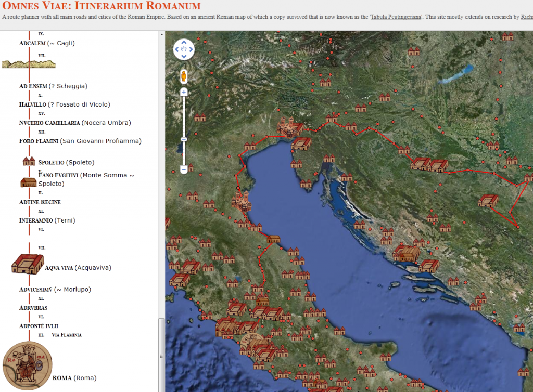Click the Roma medallion marker on the map
Image resolution: width=533 pixels, height=392 pixels.
(251, 341)
